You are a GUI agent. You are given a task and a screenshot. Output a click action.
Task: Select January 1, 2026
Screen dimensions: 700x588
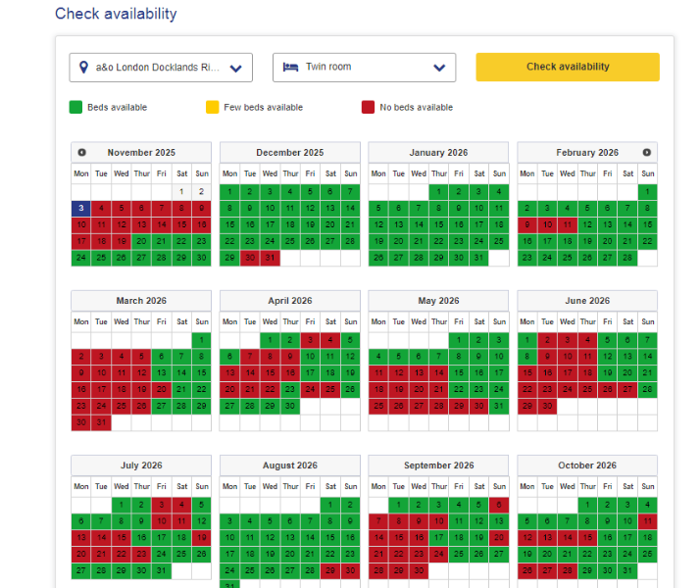click(439, 192)
